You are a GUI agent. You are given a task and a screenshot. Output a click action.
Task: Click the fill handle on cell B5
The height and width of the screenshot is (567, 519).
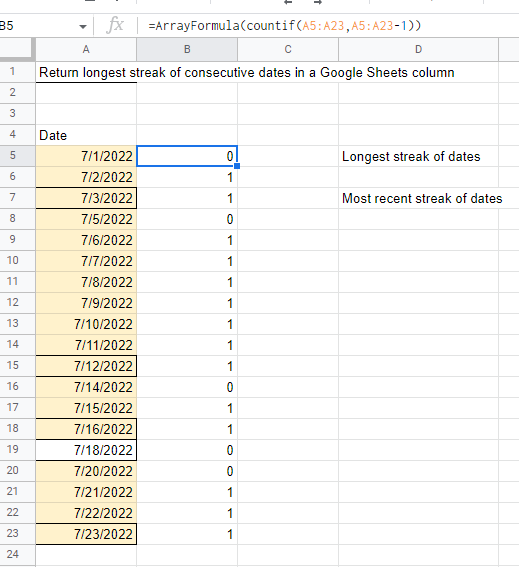(x=237, y=166)
